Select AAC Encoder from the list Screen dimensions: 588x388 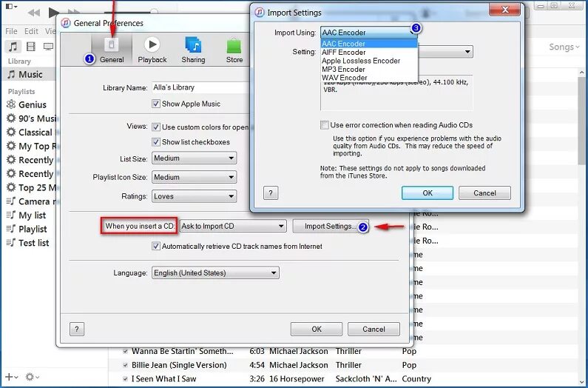(x=369, y=44)
